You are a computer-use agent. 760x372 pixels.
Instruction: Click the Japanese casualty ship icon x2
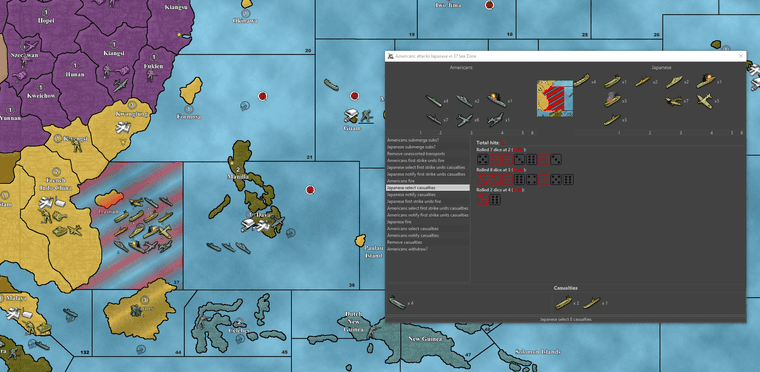[x=563, y=303]
